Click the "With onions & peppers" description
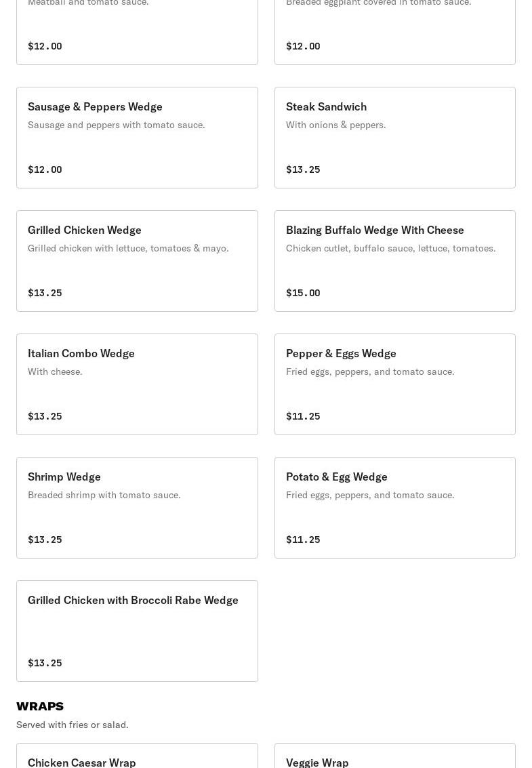Viewport: 532px width, 768px height. coord(335,125)
